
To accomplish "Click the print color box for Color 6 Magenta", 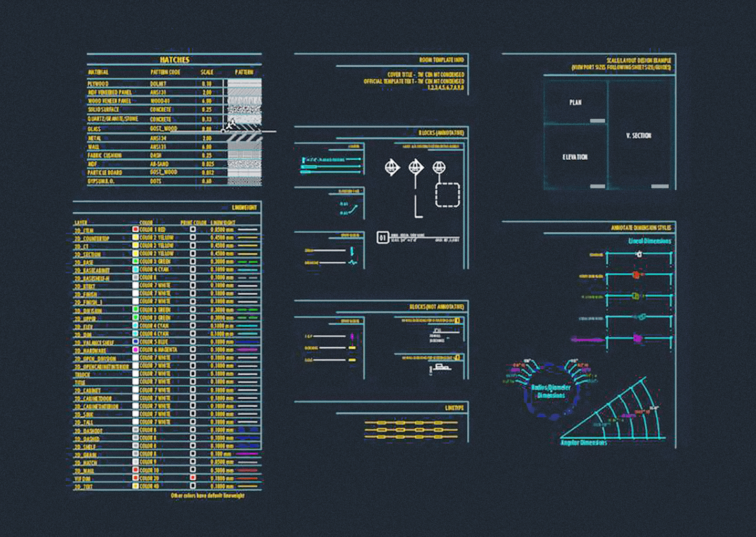I will pyautogui.click(x=193, y=349).
